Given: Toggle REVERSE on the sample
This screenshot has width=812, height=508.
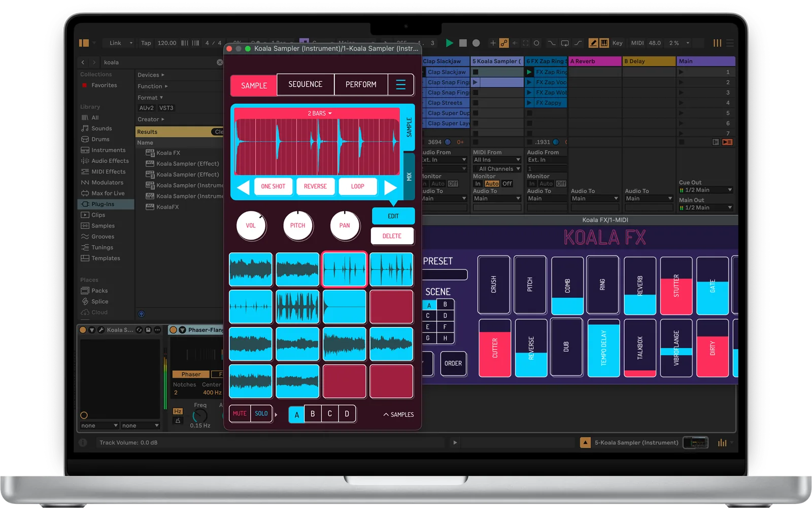Looking at the screenshot, I should click(x=315, y=186).
